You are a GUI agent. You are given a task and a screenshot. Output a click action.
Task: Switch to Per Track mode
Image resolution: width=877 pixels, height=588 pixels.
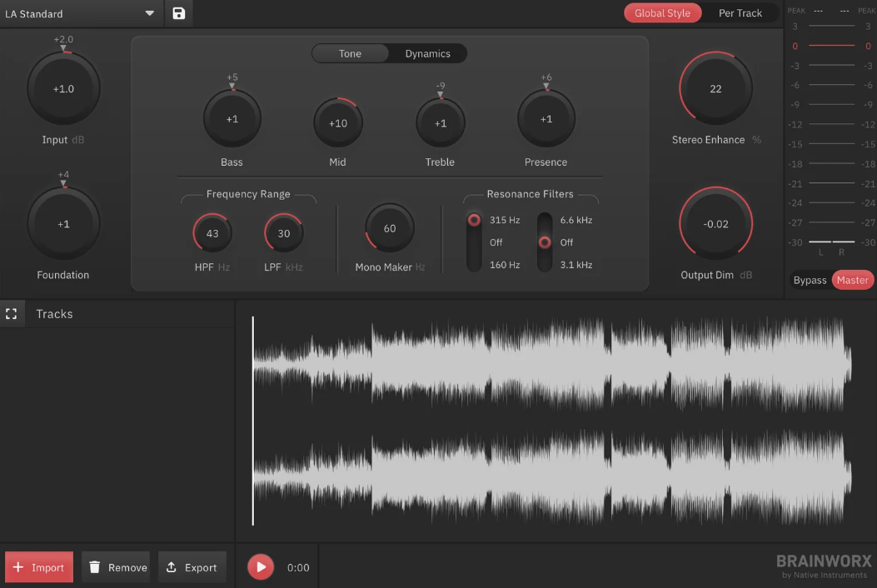coord(740,12)
